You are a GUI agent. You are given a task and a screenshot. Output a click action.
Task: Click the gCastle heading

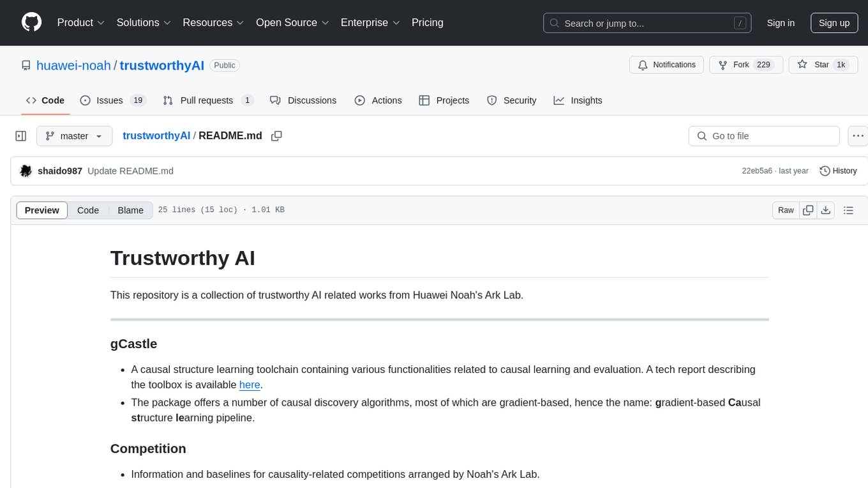(x=133, y=344)
